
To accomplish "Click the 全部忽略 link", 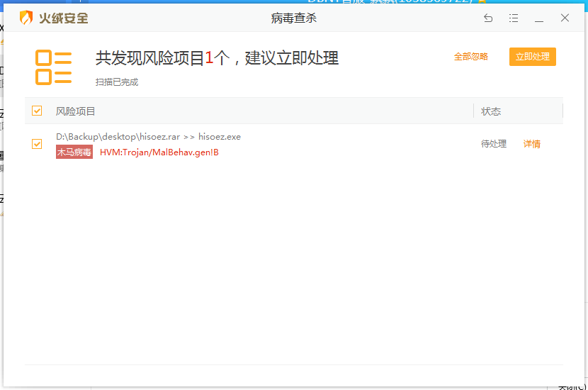I will [x=471, y=57].
